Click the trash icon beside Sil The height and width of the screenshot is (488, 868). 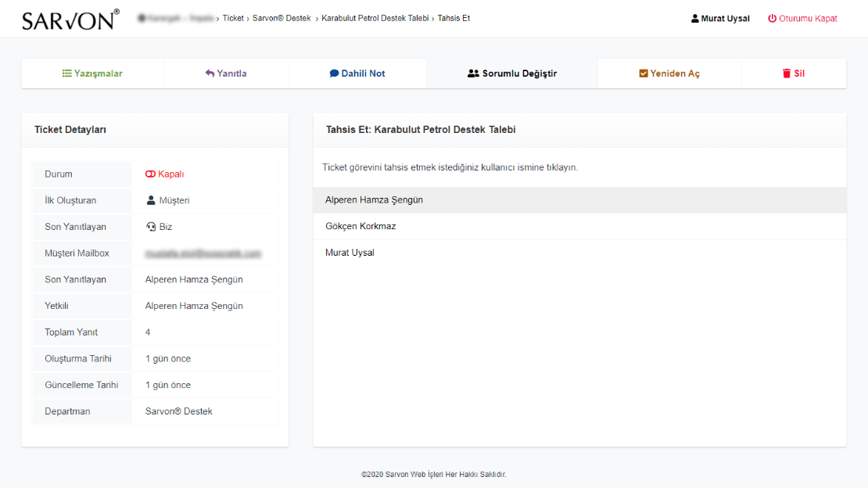coord(787,74)
